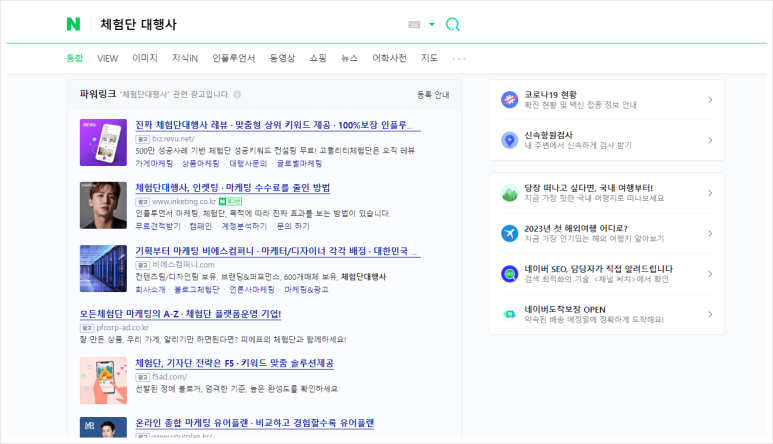Expand the 네이버 SEO chevron
This screenshot has width=773, height=444.
[710, 273]
